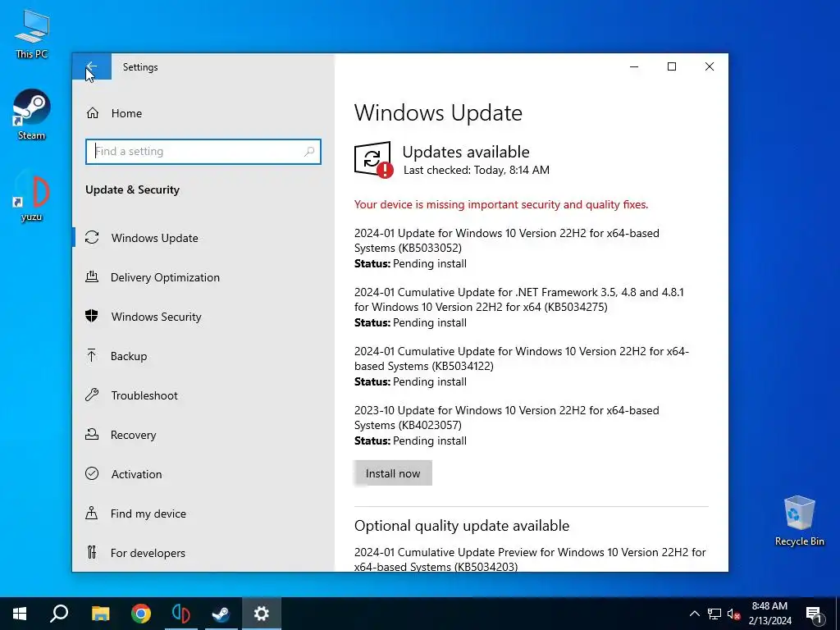
Task: Click the Settings gear taskbar button
Action: (262, 614)
